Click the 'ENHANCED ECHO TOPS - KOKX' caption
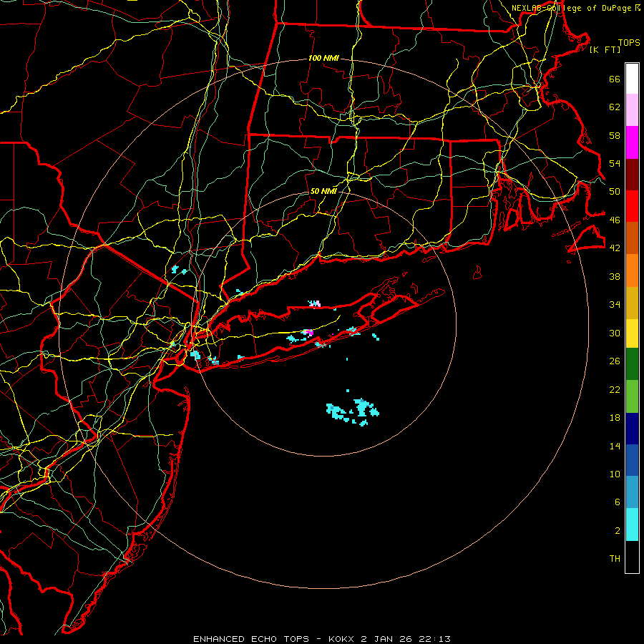The width and height of the screenshot is (644, 644). point(273,639)
